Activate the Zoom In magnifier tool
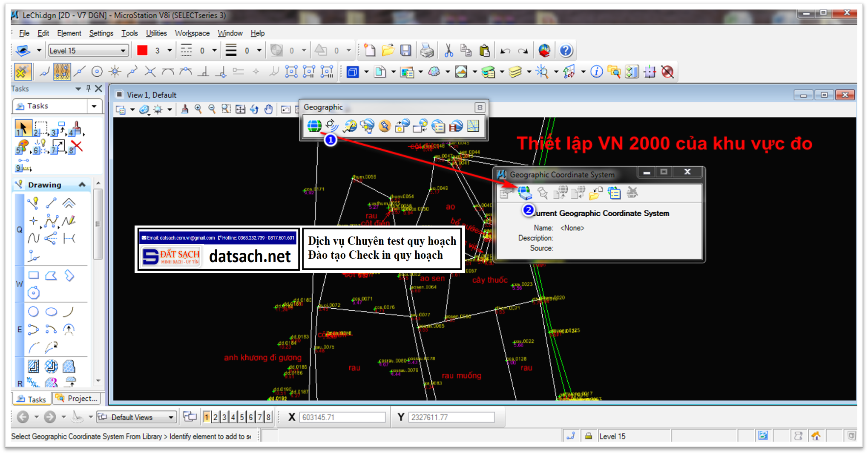The image size is (868, 454). [198, 109]
